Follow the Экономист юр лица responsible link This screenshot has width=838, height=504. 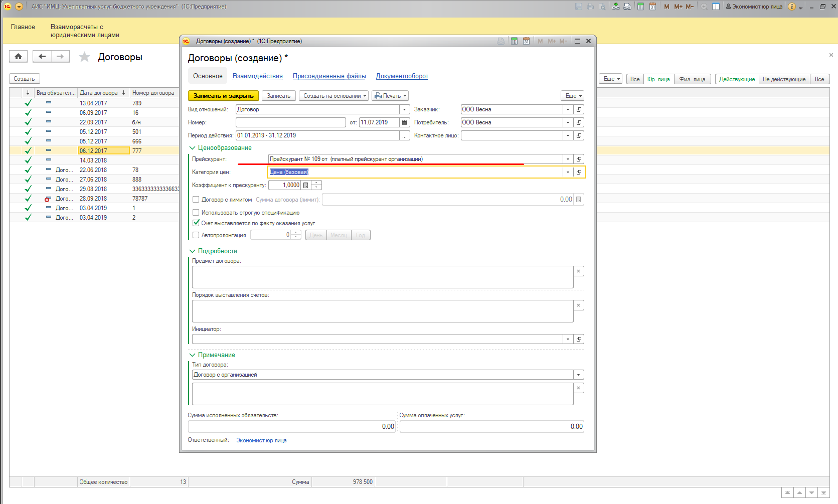261,440
